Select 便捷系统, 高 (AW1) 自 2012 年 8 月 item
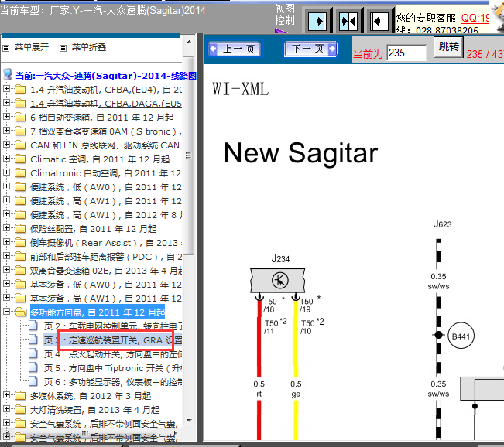This screenshot has width=504, height=447. pyautogui.click(x=106, y=215)
